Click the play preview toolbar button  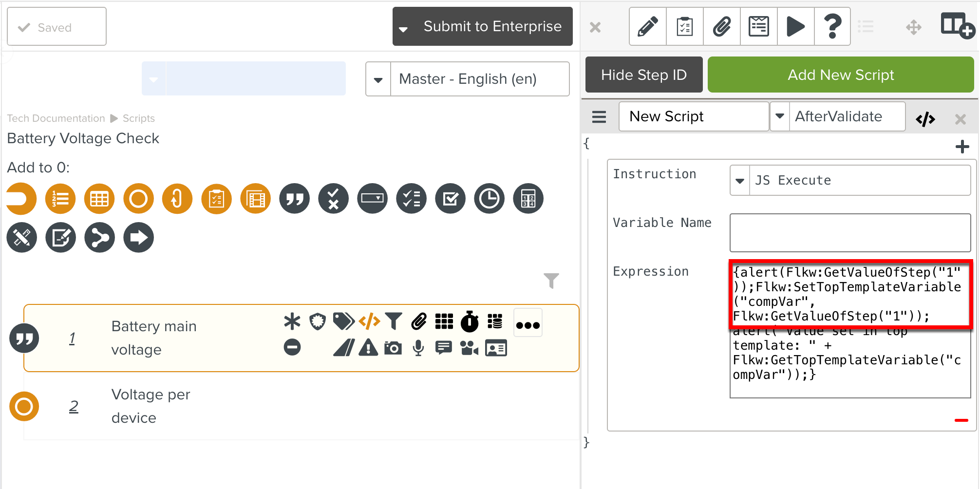pyautogui.click(x=796, y=26)
